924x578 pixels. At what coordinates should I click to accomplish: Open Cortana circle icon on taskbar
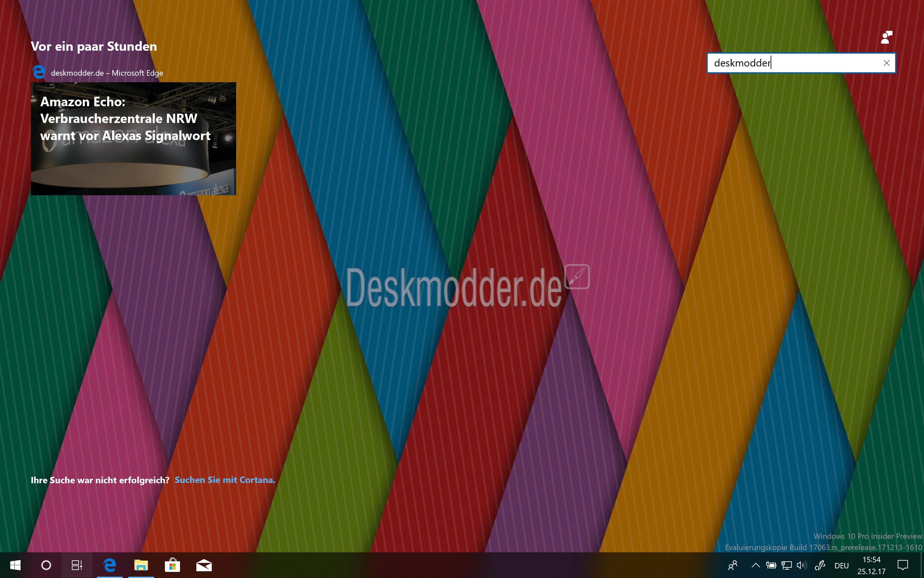click(x=46, y=565)
